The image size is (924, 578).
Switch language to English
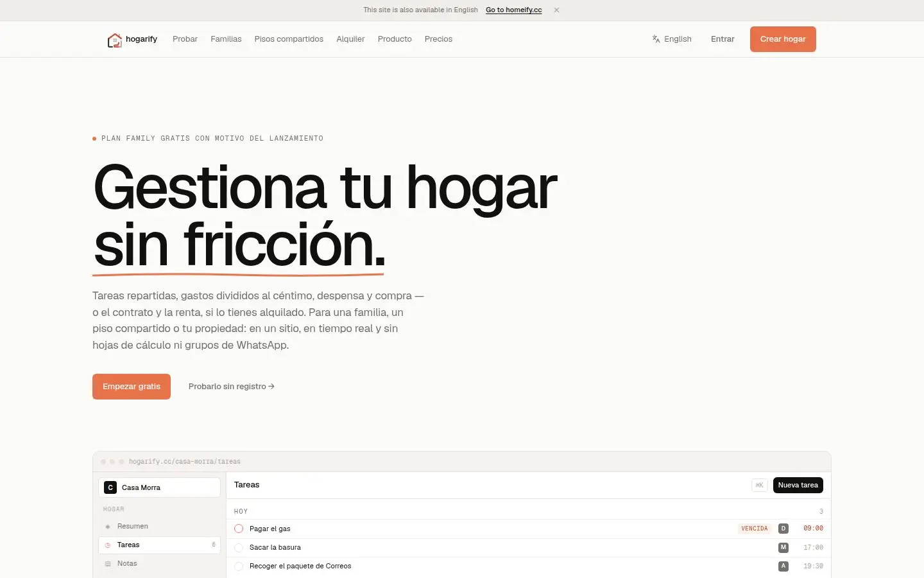pos(672,39)
